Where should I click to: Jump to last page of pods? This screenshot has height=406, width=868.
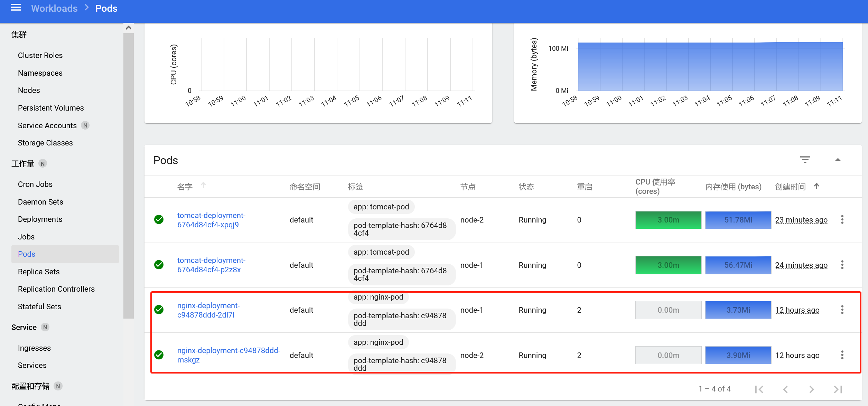coord(838,389)
